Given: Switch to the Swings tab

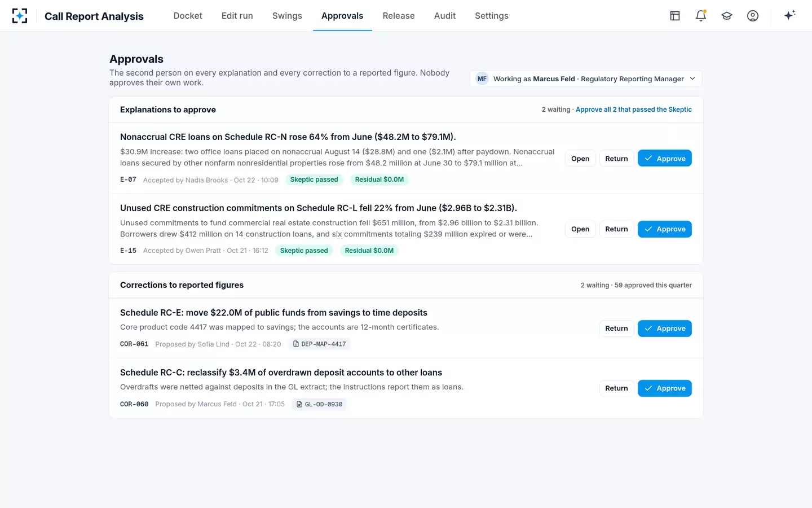Looking at the screenshot, I should pyautogui.click(x=287, y=16).
